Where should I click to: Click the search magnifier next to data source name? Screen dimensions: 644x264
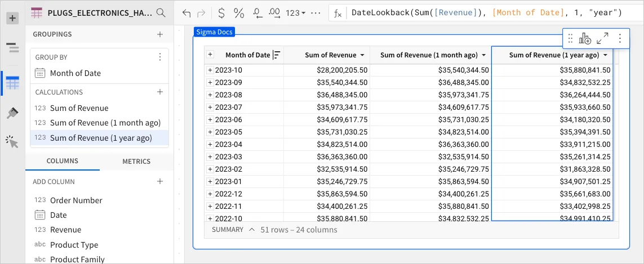tap(161, 13)
